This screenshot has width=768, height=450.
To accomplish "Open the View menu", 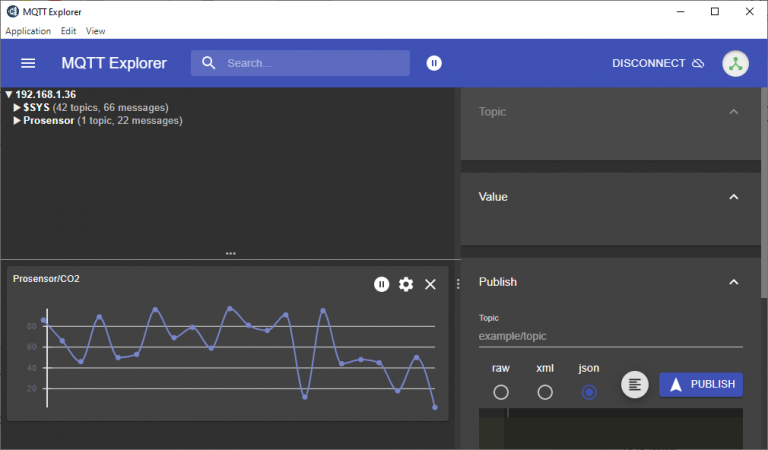I will (95, 31).
